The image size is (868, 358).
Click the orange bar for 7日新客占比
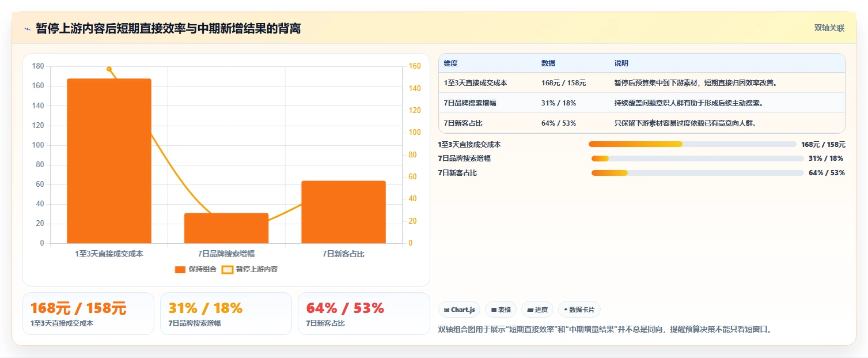(x=343, y=212)
